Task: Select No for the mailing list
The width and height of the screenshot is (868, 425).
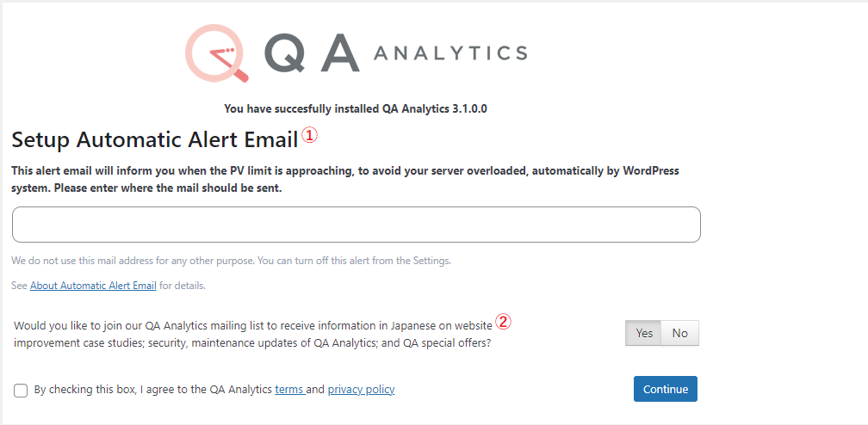Action: [x=679, y=333]
